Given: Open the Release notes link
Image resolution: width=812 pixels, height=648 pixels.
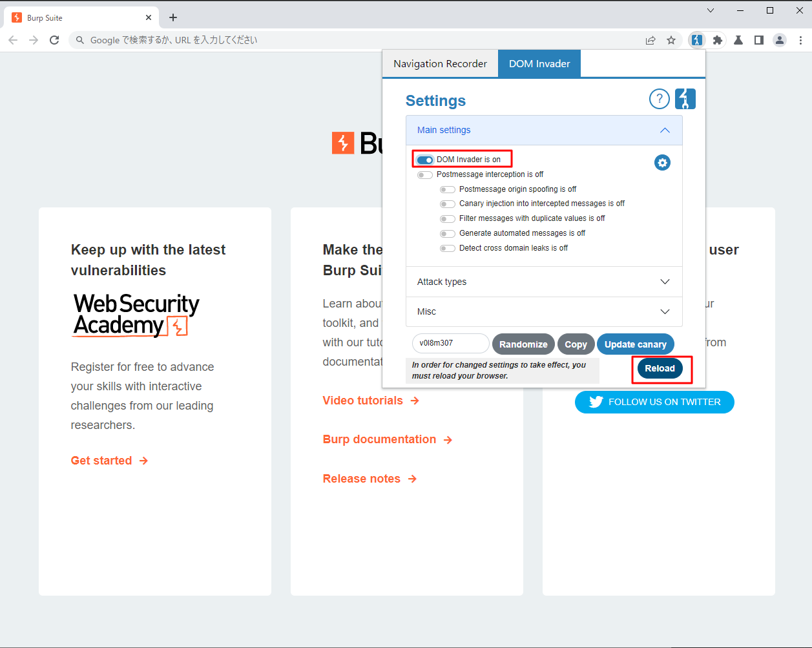Looking at the screenshot, I should (370, 479).
